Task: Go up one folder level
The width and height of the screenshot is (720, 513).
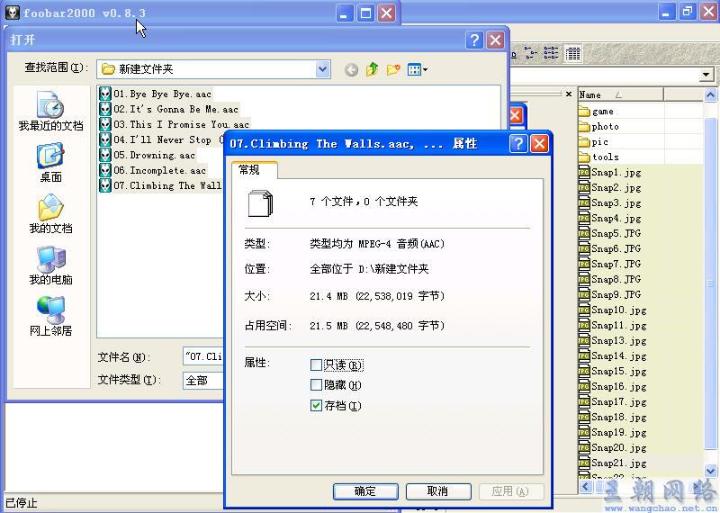Action: pyautogui.click(x=372, y=70)
